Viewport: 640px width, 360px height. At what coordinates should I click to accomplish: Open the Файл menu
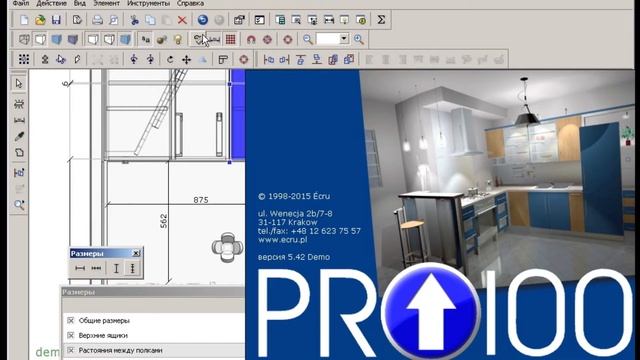click(x=21, y=3)
